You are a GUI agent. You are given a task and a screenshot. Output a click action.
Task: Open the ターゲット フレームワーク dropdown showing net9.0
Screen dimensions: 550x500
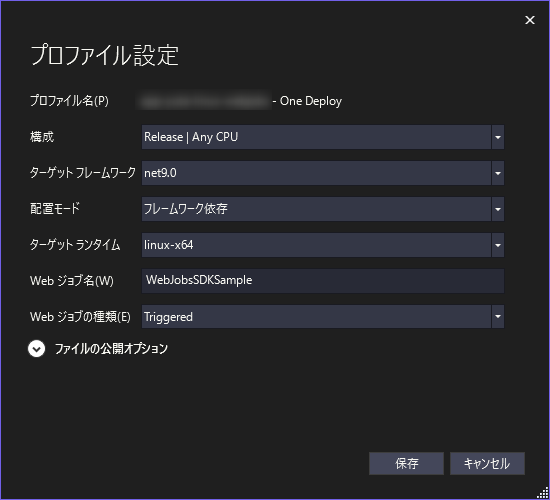click(323, 173)
